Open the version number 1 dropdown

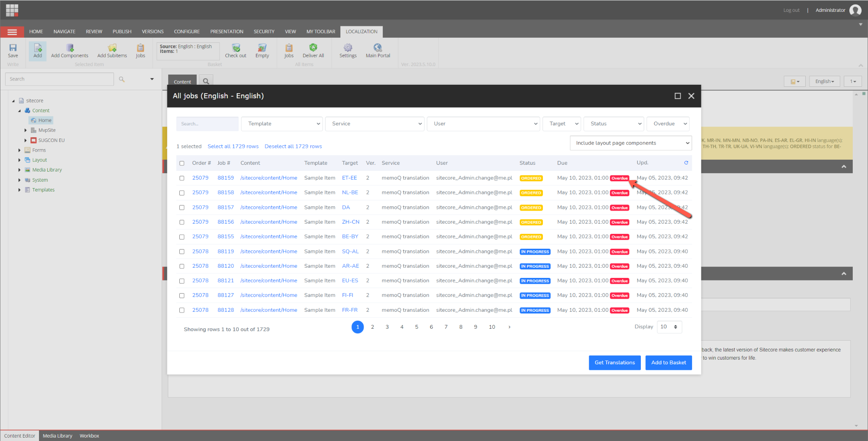coord(853,81)
